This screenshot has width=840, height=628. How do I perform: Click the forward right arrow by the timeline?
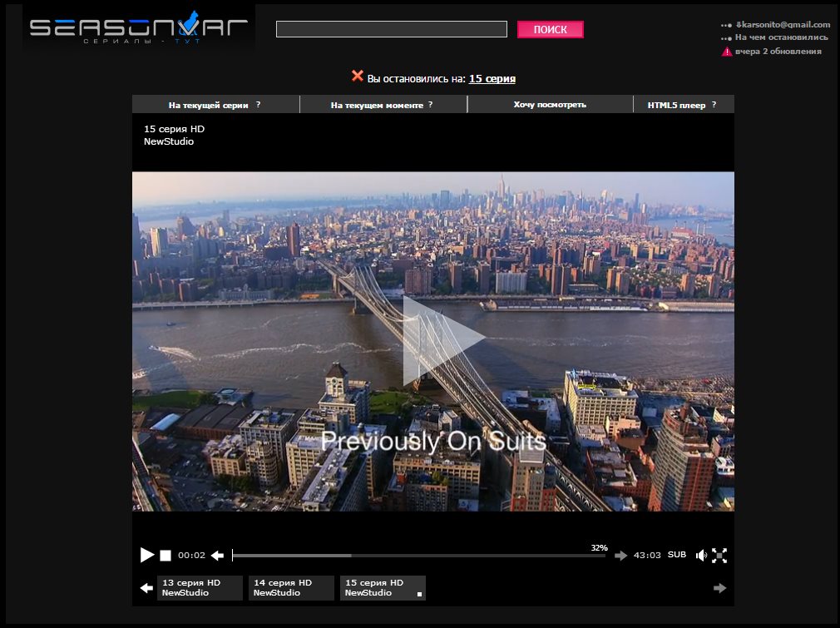[x=621, y=556]
